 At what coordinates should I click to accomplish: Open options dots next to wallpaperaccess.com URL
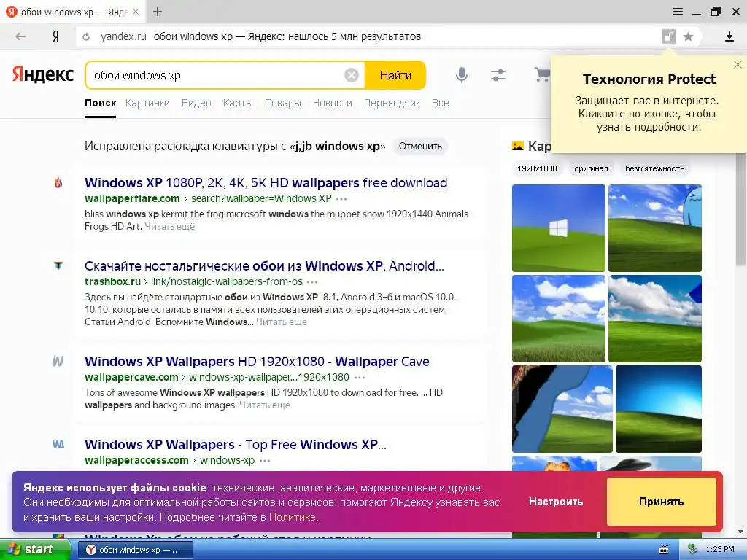click(265, 461)
